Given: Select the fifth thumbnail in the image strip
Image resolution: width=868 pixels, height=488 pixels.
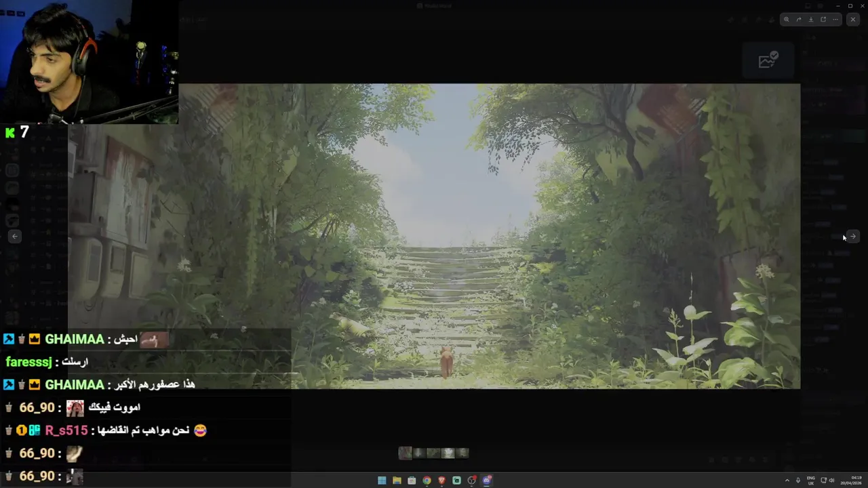Looking at the screenshot, I should tap(462, 453).
